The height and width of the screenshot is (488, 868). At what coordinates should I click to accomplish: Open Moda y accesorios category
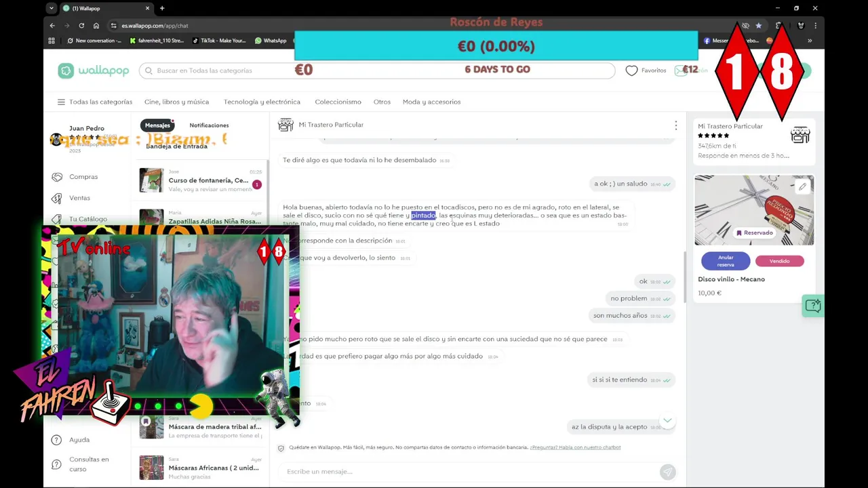tap(431, 102)
